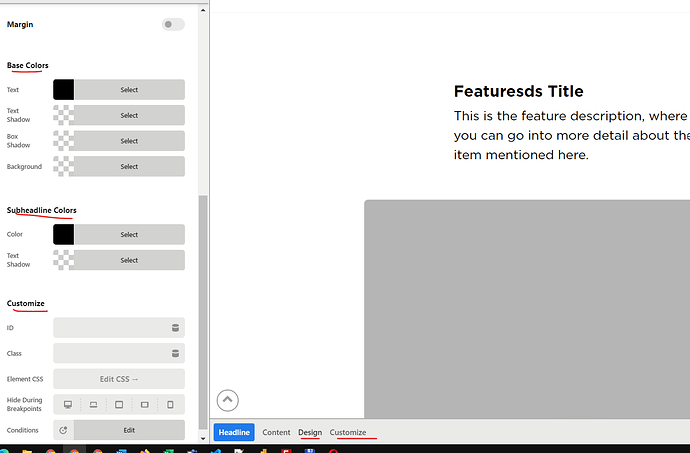690x453 pixels.
Task: Click inside the Class input field
Action: tap(110, 353)
